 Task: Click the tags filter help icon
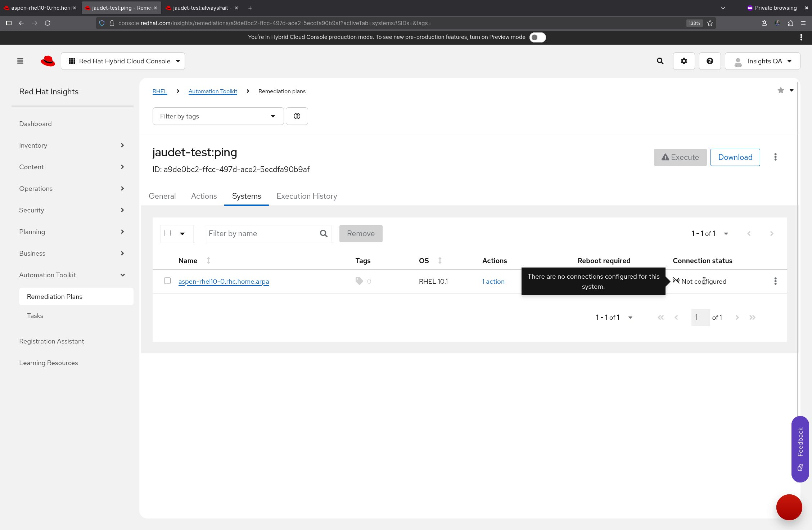click(x=297, y=116)
